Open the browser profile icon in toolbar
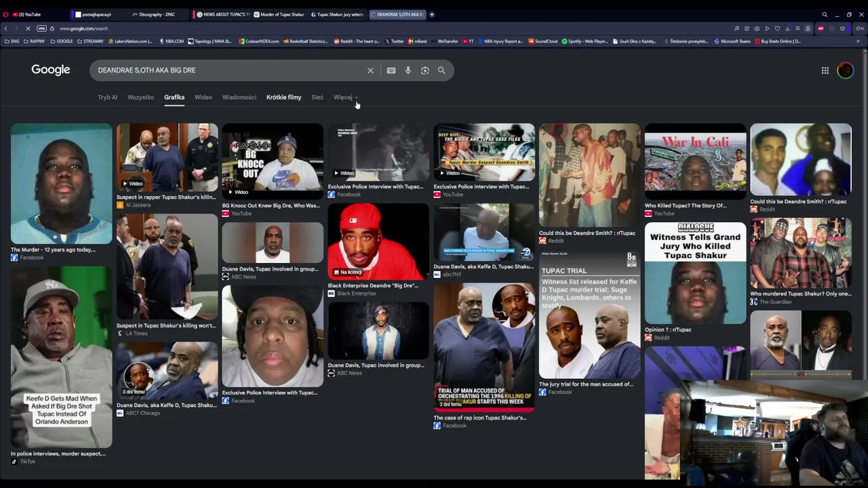The image size is (868, 488). 808,28
